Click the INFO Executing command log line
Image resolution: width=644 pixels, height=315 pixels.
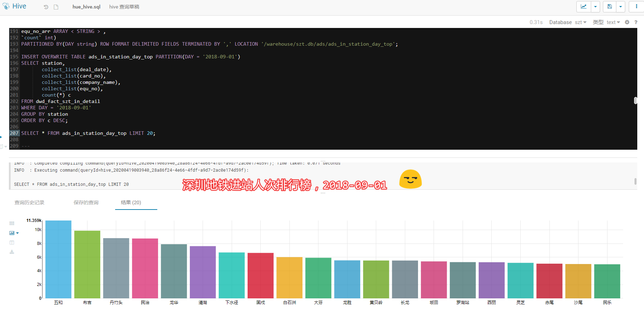point(131,170)
